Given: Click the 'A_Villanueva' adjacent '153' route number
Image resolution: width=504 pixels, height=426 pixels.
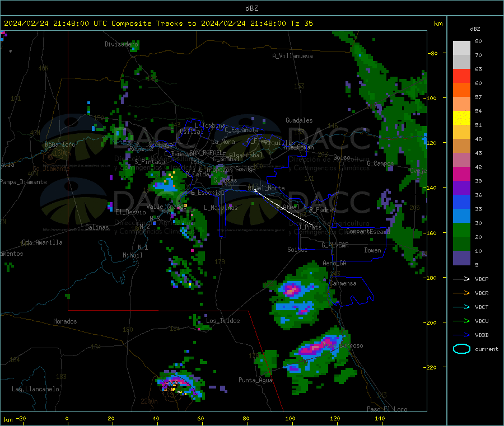Looking at the screenshot, I should point(299,86).
